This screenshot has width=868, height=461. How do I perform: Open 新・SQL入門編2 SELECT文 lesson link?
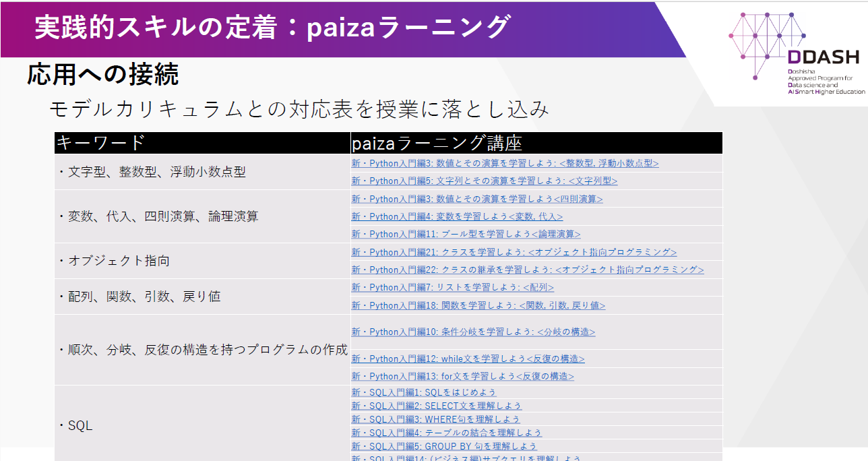(x=435, y=404)
